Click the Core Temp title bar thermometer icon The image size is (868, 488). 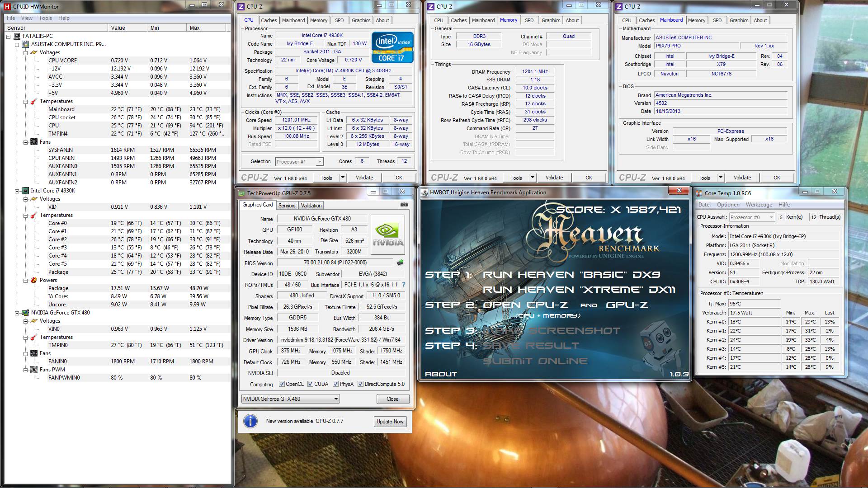pos(699,193)
